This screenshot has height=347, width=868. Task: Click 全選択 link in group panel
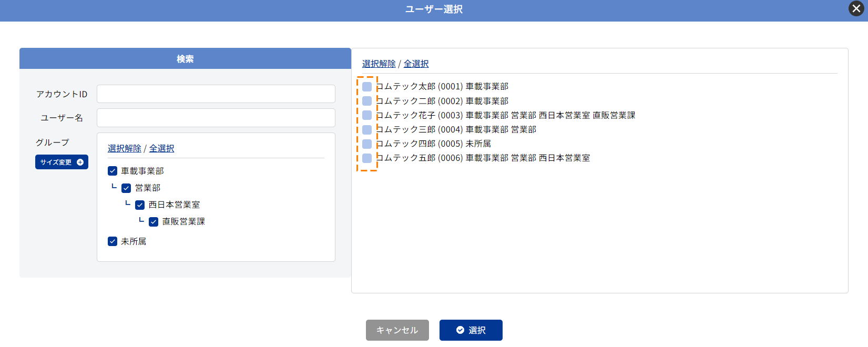tap(161, 148)
